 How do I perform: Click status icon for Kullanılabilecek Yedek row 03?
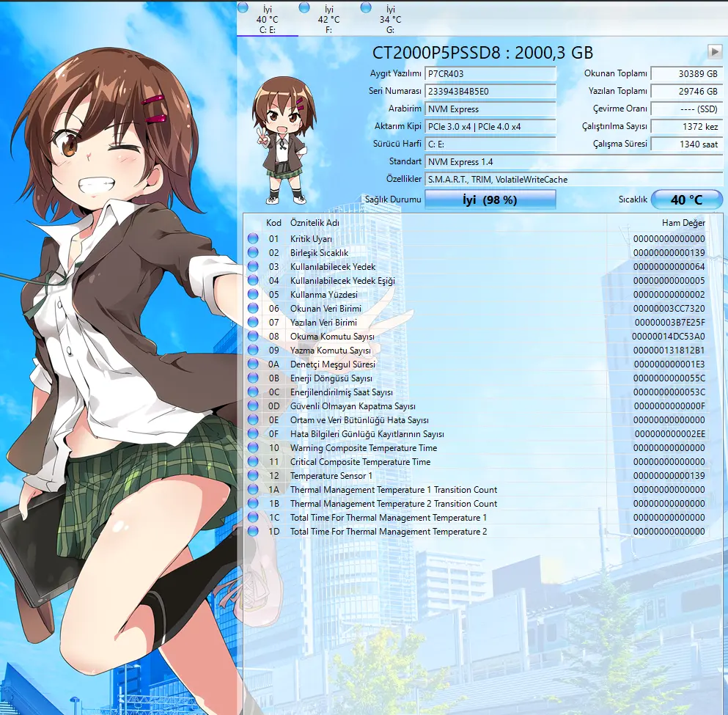[x=253, y=266]
